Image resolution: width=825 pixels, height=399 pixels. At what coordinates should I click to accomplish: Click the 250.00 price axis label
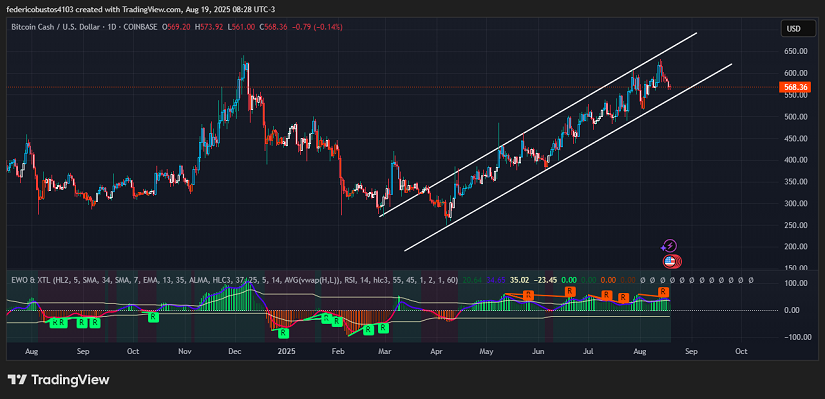point(797,225)
